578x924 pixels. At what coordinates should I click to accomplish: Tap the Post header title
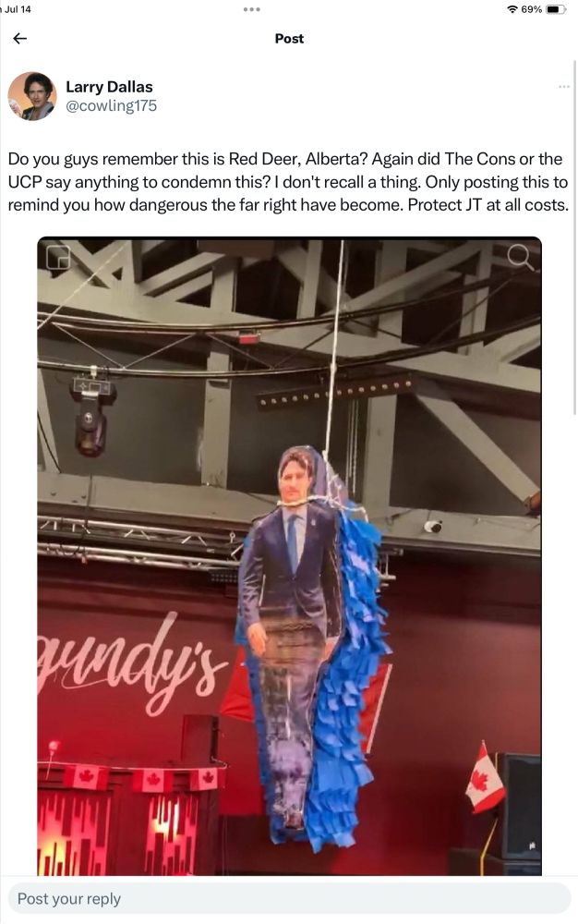(x=289, y=38)
